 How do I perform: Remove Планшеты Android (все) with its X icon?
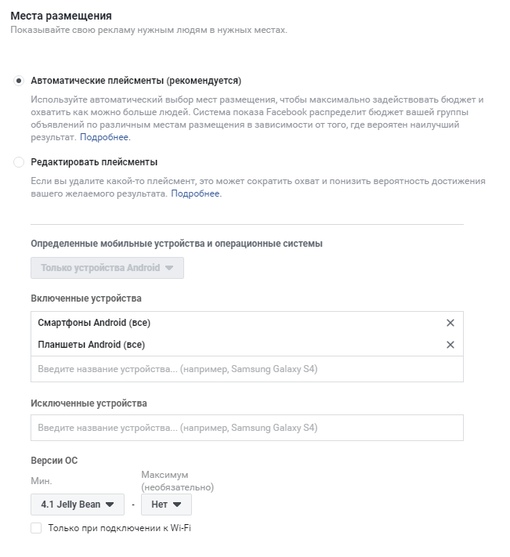tap(450, 345)
